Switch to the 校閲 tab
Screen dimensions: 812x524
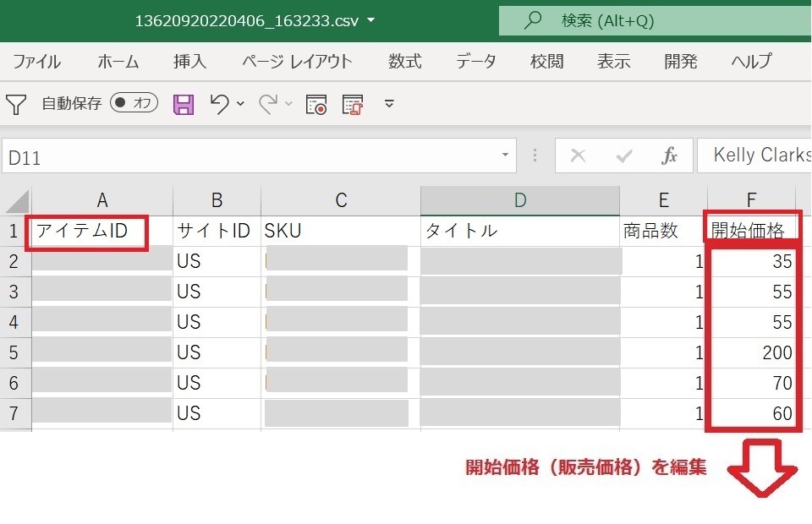coord(547,62)
